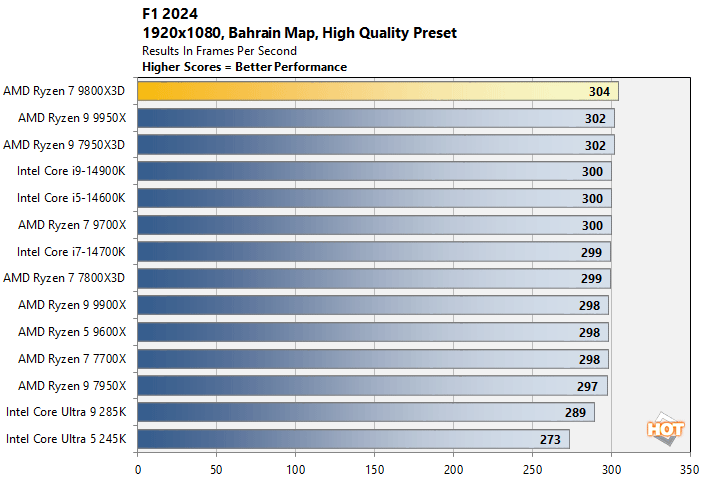
Task: Click the 150 tick label on x-axis
Action: coord(374,470)
